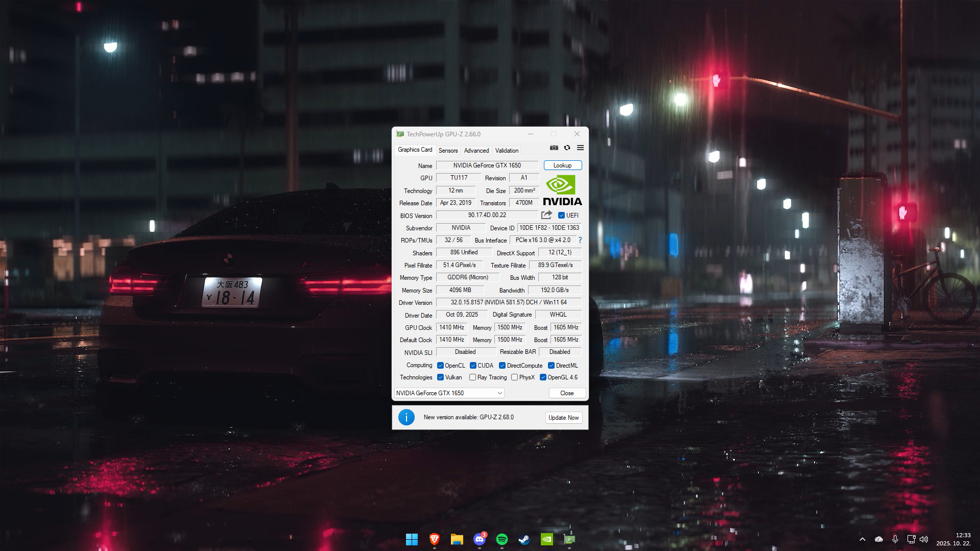Toggle the Vulkan checkbox
The height and width of the screenshot is (551, 980).
[x=440, y=377]
